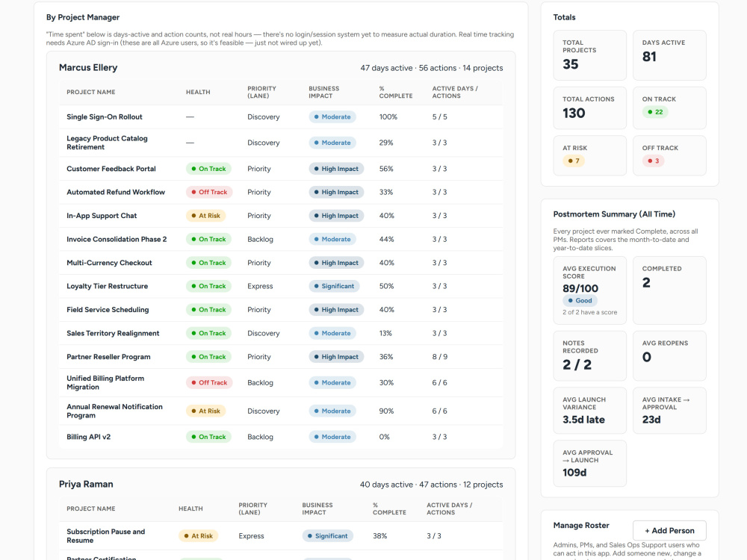Open Subscription Pause and Resume project
The image size is (747, 560).
pyautogui.click(x=106, y=535)
